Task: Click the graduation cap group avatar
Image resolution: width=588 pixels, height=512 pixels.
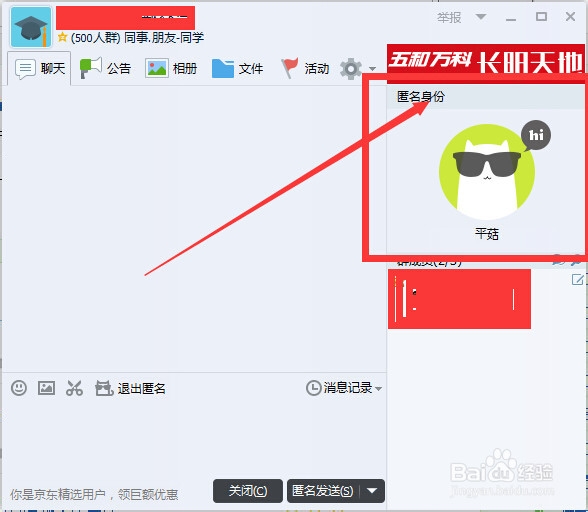Action: click(x=31, y=27)
